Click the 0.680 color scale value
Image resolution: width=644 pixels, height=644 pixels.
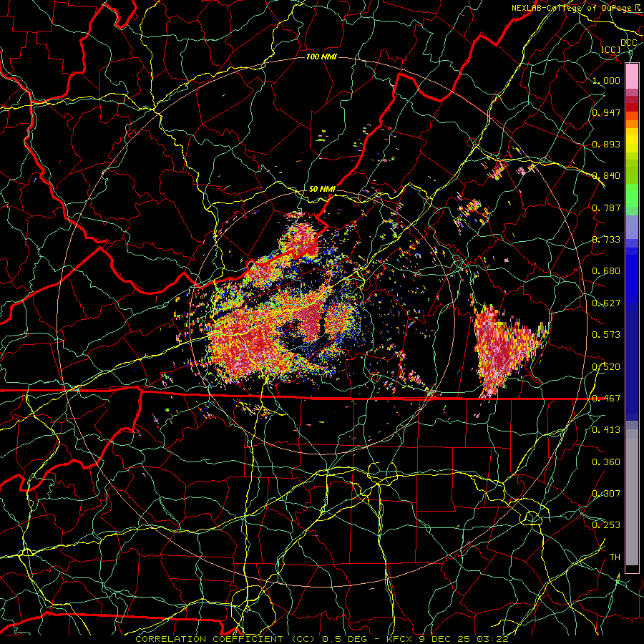(606, 271)
